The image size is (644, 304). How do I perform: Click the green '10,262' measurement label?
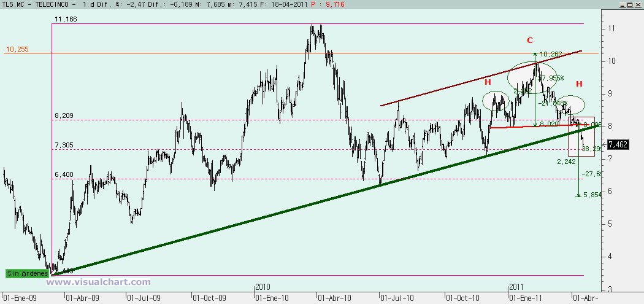pos(550,54)
